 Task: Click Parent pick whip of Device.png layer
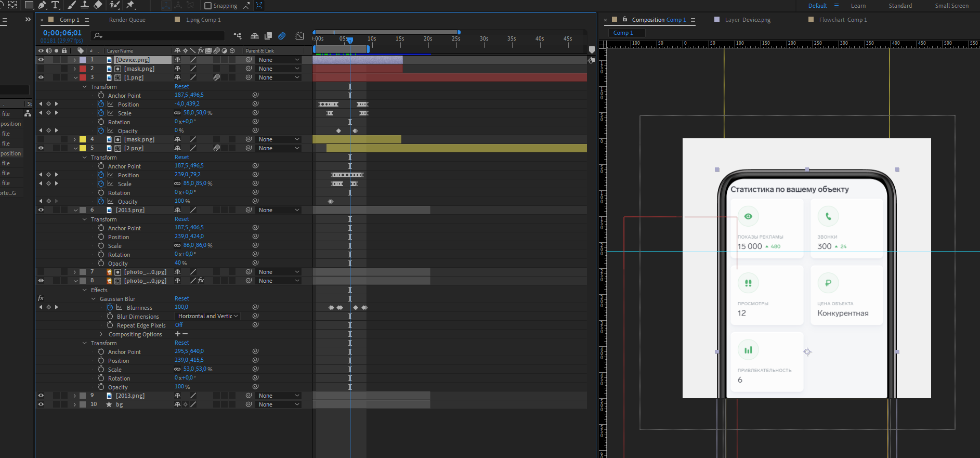249,60
